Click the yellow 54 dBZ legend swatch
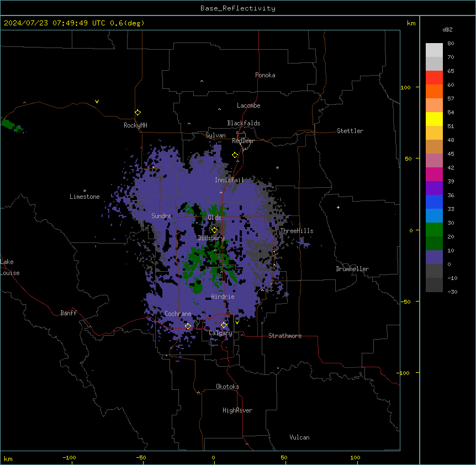The image size is (476, 465). pyautogui.click(x=434, y=119)
